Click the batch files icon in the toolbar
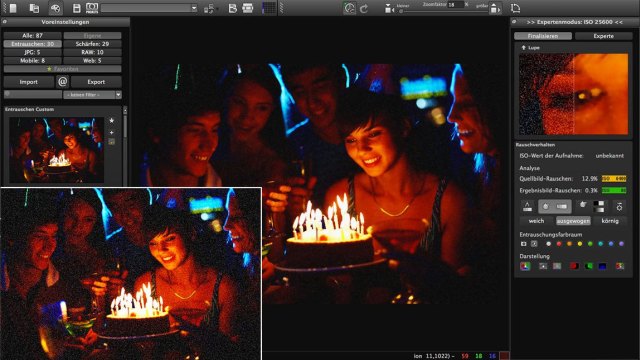The image size is (640, 360). [34, 8]
